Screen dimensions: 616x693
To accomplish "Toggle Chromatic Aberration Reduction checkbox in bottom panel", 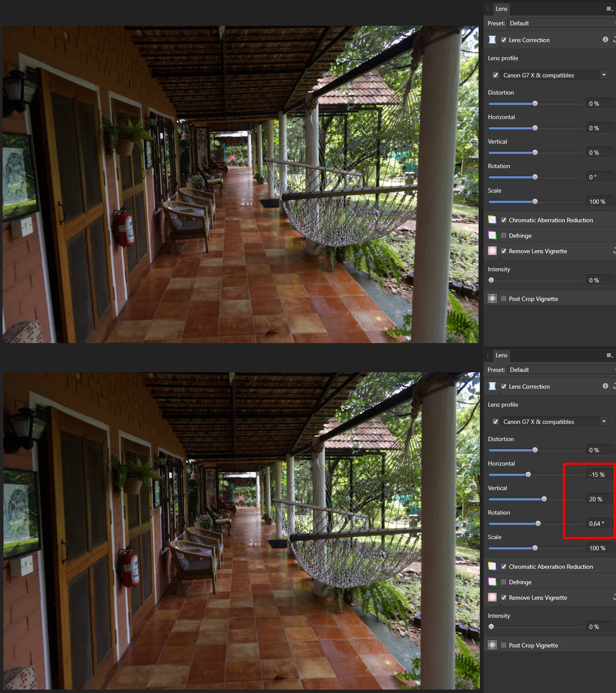I will tap(503, 566).
